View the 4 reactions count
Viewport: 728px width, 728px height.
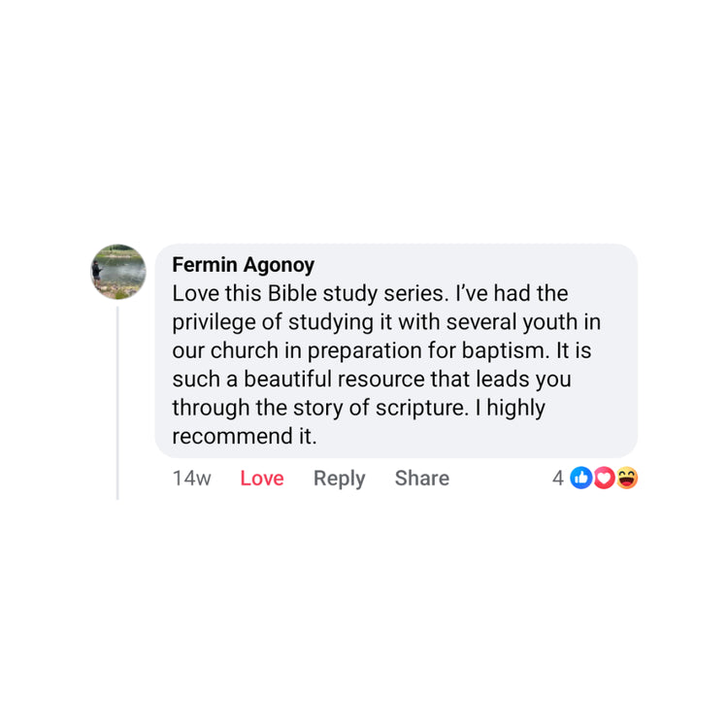click(x=558, y=478)
